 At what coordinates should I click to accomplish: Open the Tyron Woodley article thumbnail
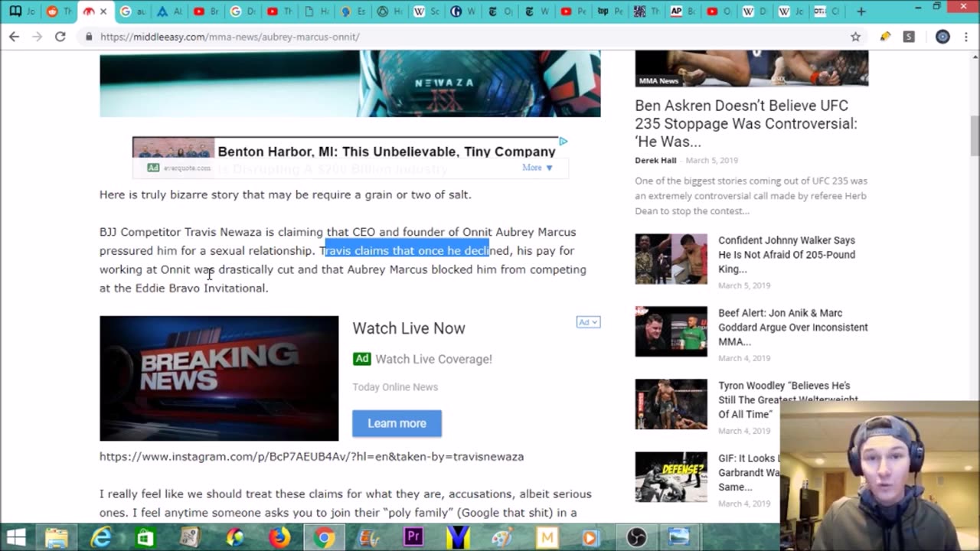(x=671, y=404)
